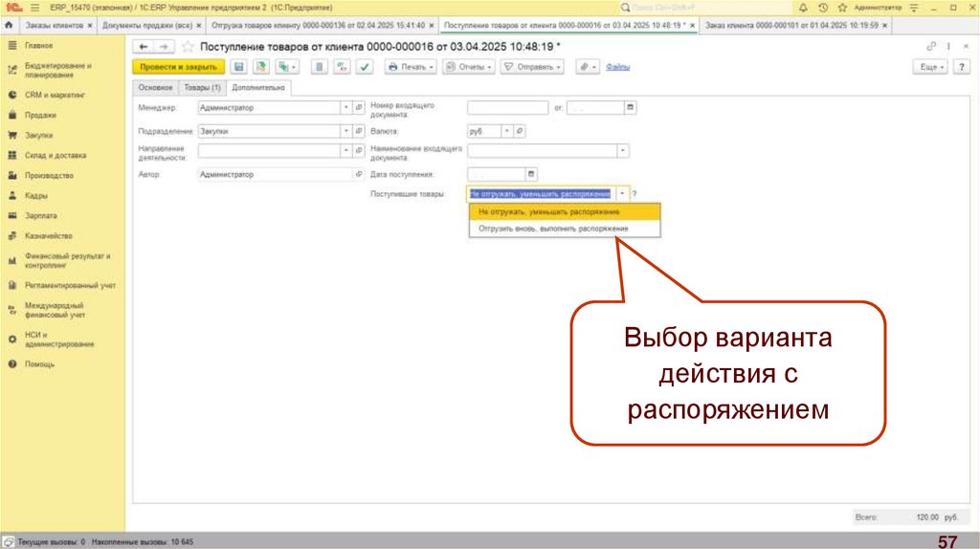Open Главное section in sidebar
The image size is (980, 549).
(x=38, y=46)
